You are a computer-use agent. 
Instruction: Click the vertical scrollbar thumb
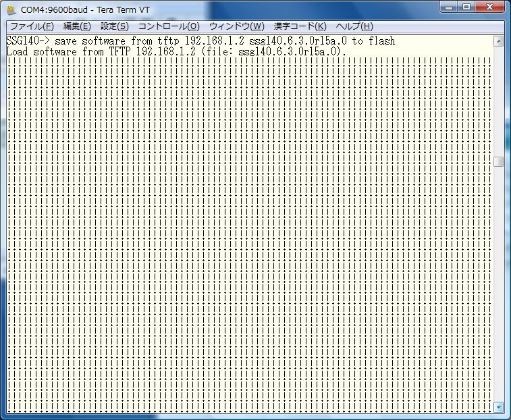pyautogui.click(x=498, y=162)
